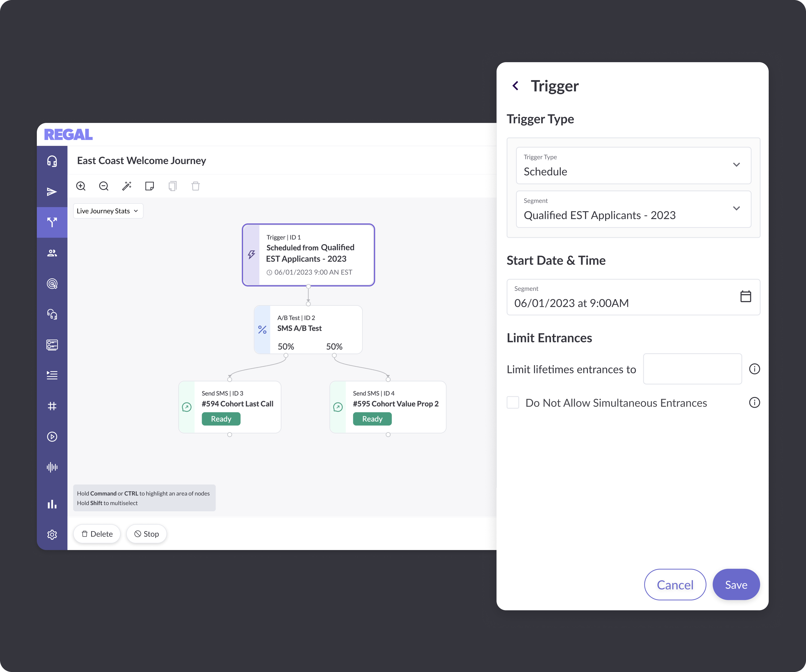
Task: Toggle Ready status on #594 Cohort Last Call
Action: coord(221,419)
